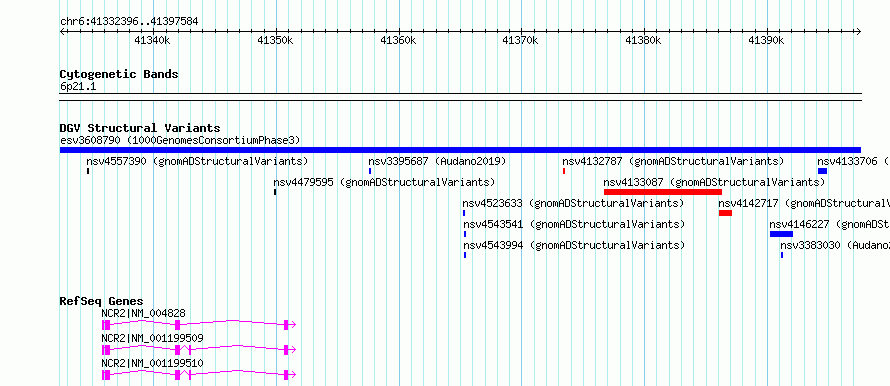Open the nsv4133706 variant label
The height and width of the screenshot is (386, 890).
tap(854, 161)
